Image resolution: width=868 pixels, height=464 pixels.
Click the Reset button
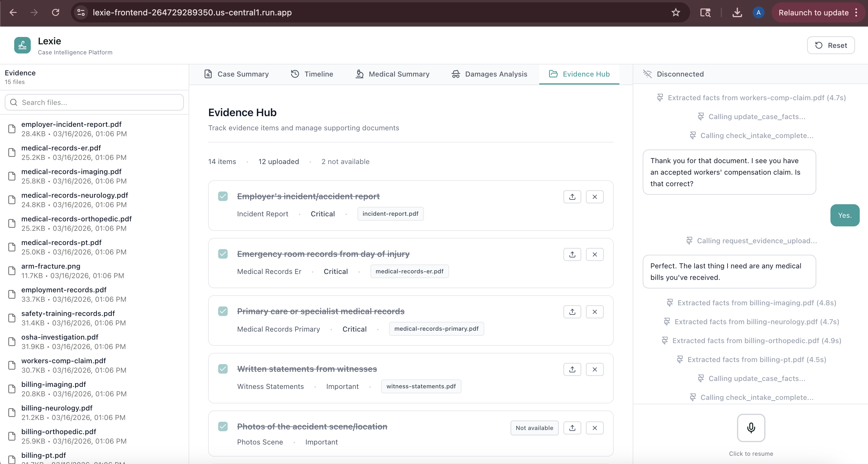830,45
